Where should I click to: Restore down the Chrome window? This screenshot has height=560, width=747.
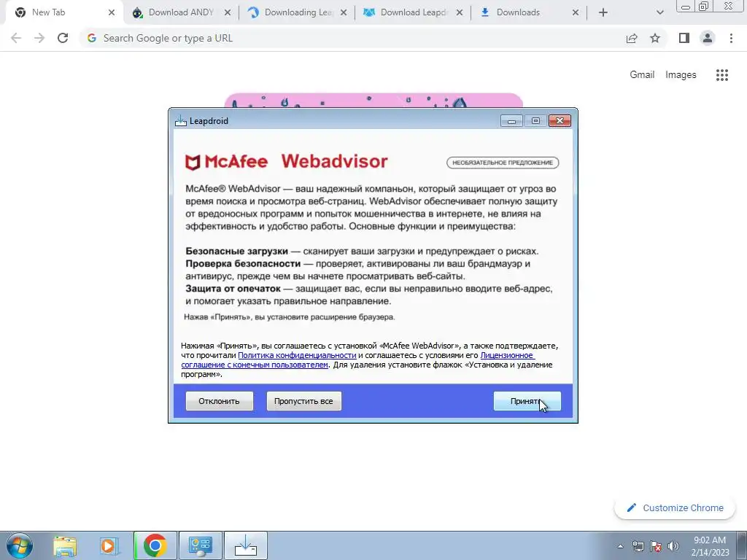tap(704, 6)
